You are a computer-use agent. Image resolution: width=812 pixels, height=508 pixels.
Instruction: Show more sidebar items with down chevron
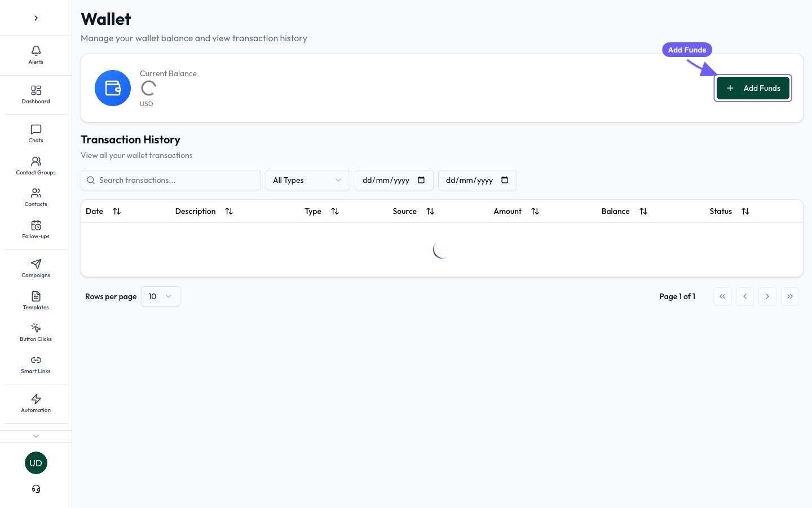click(36, 436)
